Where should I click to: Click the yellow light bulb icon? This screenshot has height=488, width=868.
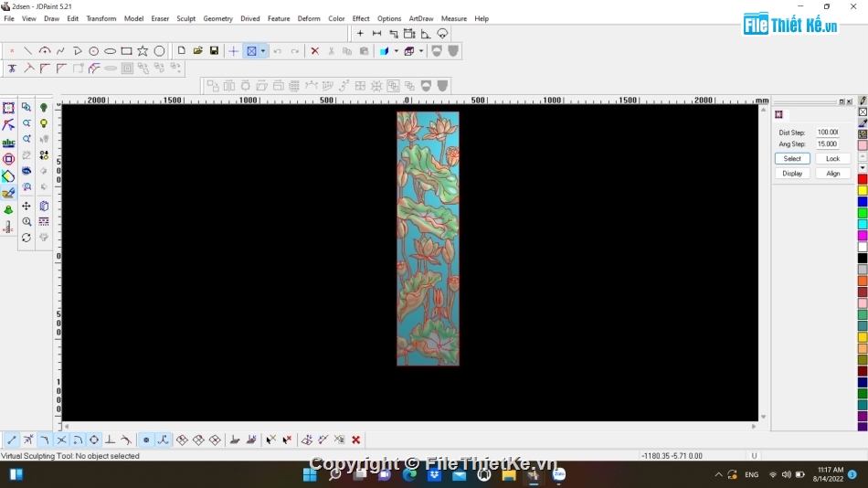tap(44, 123)
